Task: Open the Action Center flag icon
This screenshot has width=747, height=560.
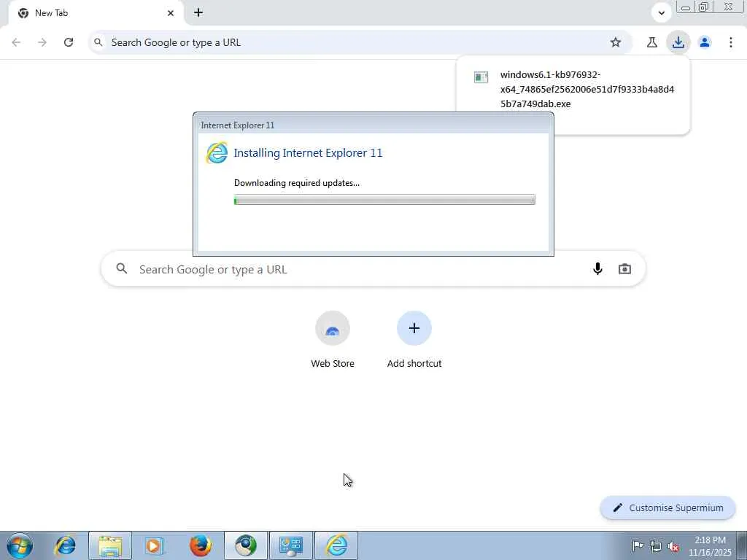Action: [638, 545]
